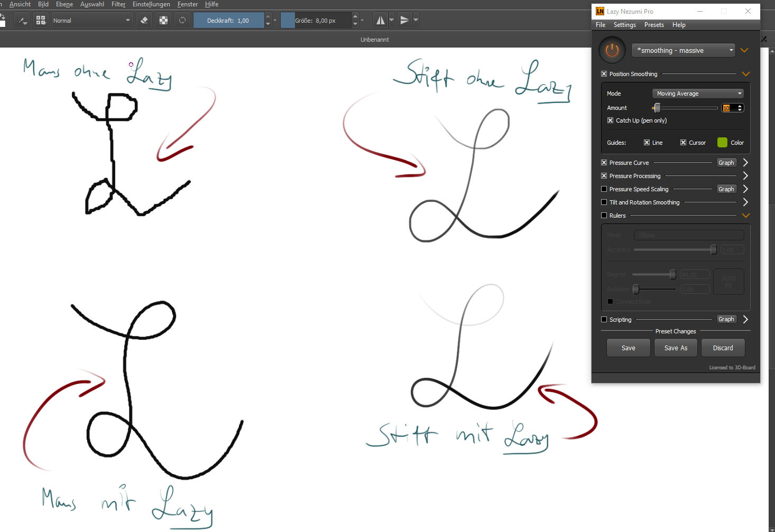The height and width of the screenshot is (532, 775).
Task: Open Lazy Nezumi Settings menu
Action: (x=624, y=25)
